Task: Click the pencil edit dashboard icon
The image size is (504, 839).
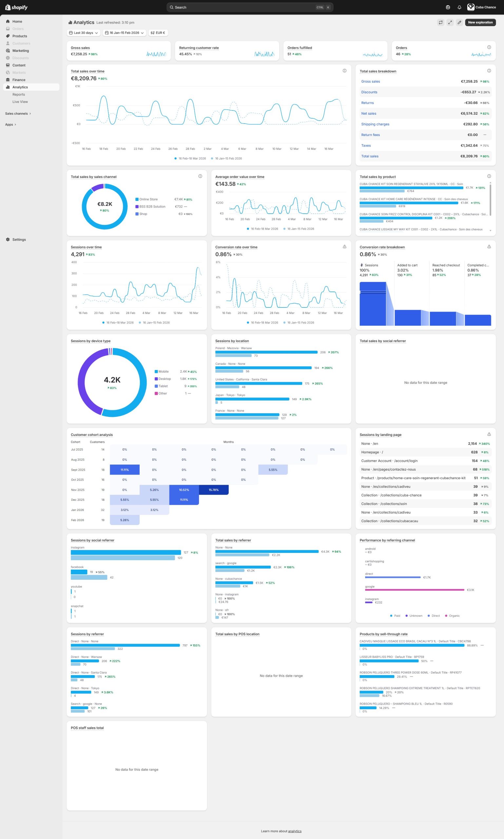Action: (459, 22)
